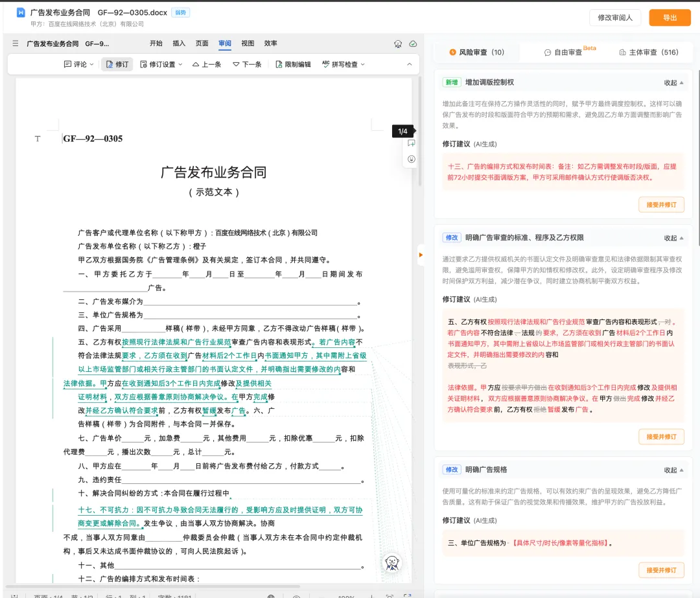Click the AI assistant head icon in toolbar
700x598 pixels.
[x=398, y=44]
